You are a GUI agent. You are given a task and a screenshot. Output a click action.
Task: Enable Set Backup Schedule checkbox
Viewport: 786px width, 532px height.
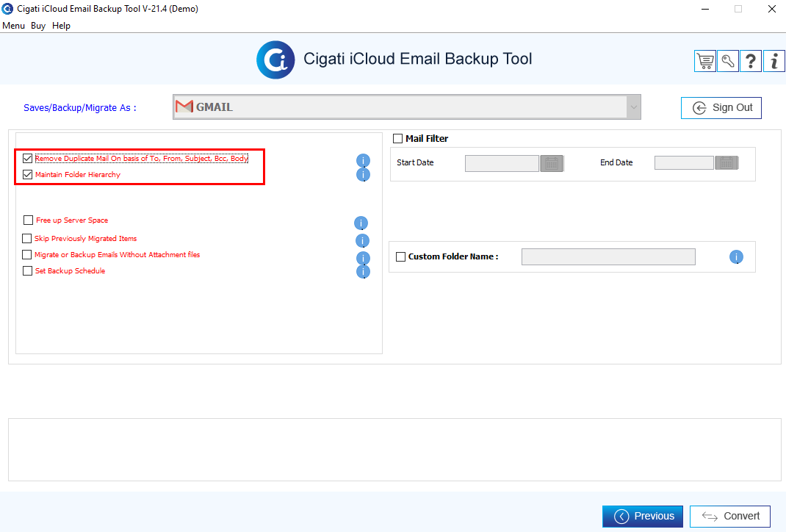coord(28,270)
